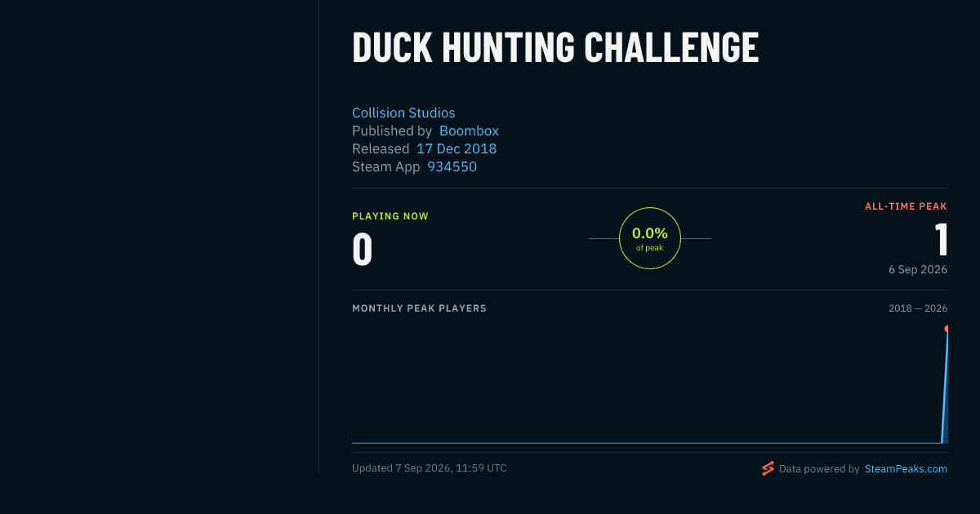Click the 2018 — 2026 range label
The width and height of the screenshot is (980, 514).
click(x=918, y=308)
